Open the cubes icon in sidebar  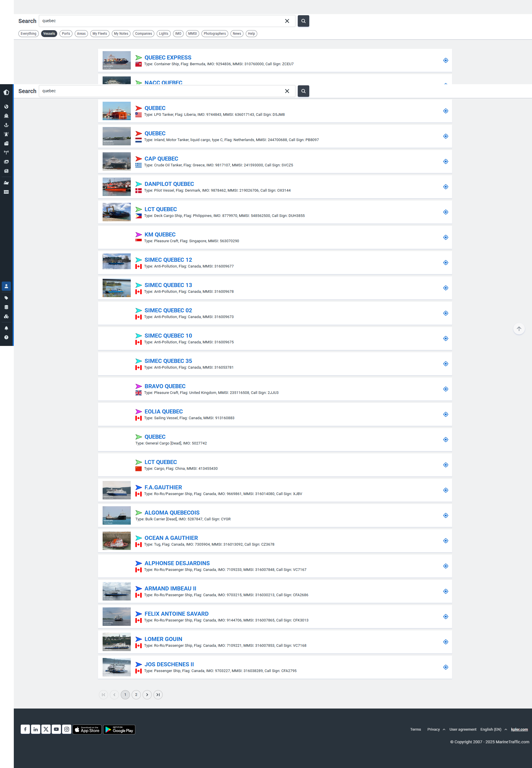pos(6,317)
